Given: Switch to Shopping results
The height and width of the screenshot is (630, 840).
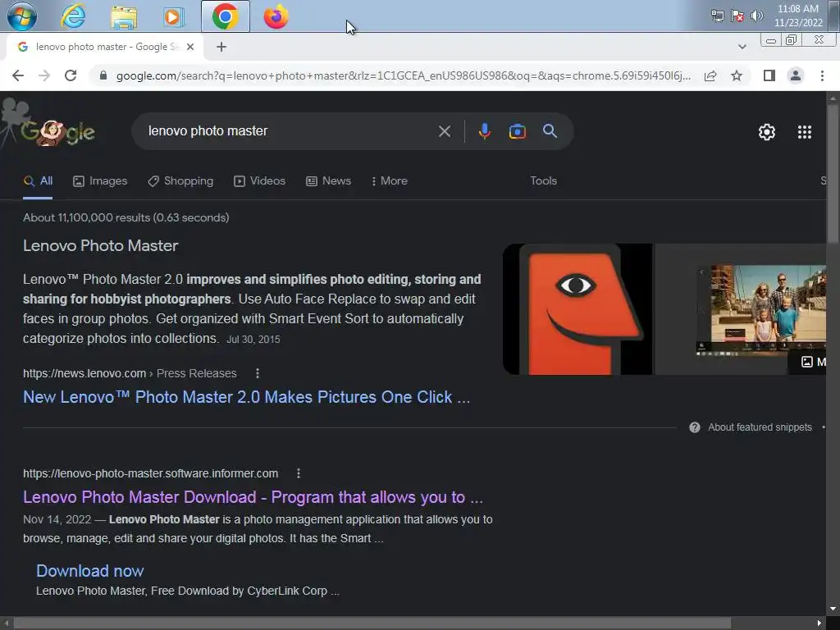Looking at the screenshot, I should coord(180,181).
